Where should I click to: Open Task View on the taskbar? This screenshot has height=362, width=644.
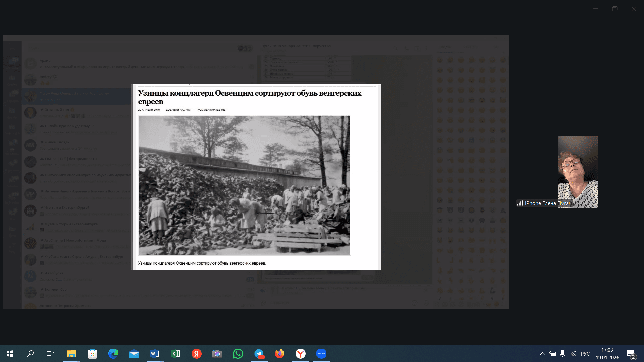point(50,354)
